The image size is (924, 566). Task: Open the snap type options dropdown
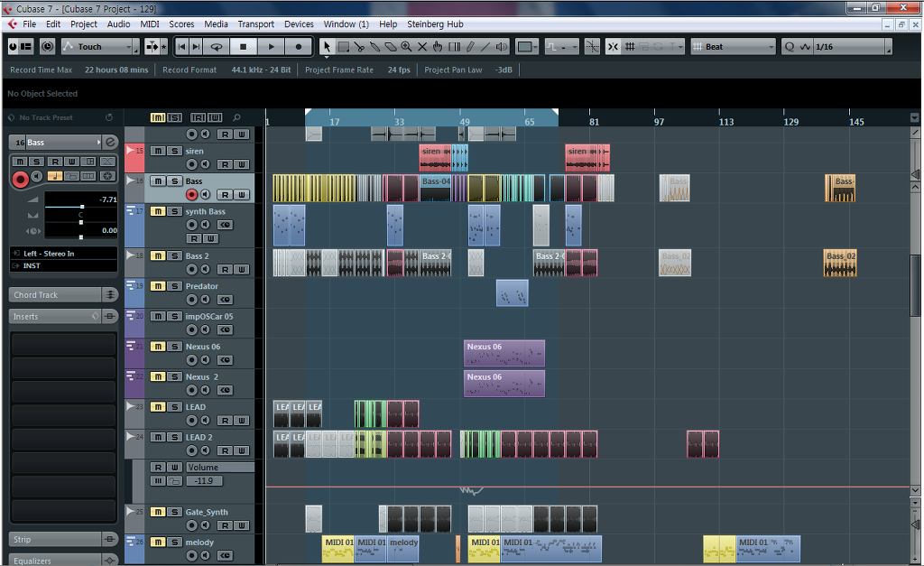click(680, 47)
